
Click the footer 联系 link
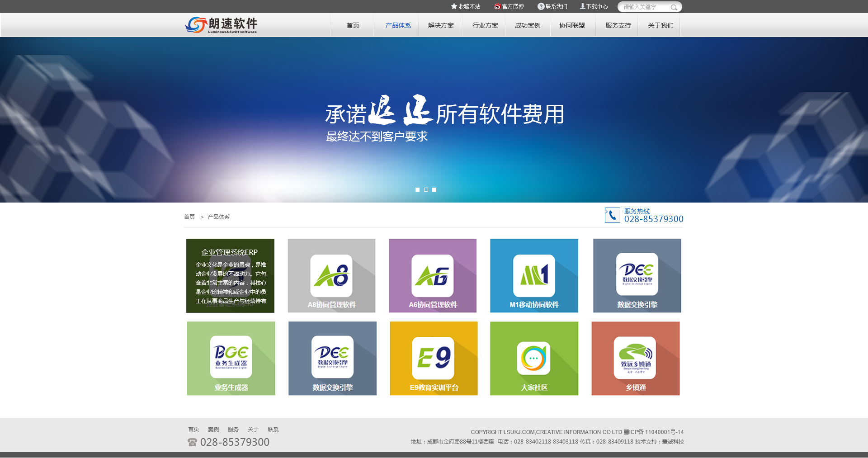coord(273,430)
